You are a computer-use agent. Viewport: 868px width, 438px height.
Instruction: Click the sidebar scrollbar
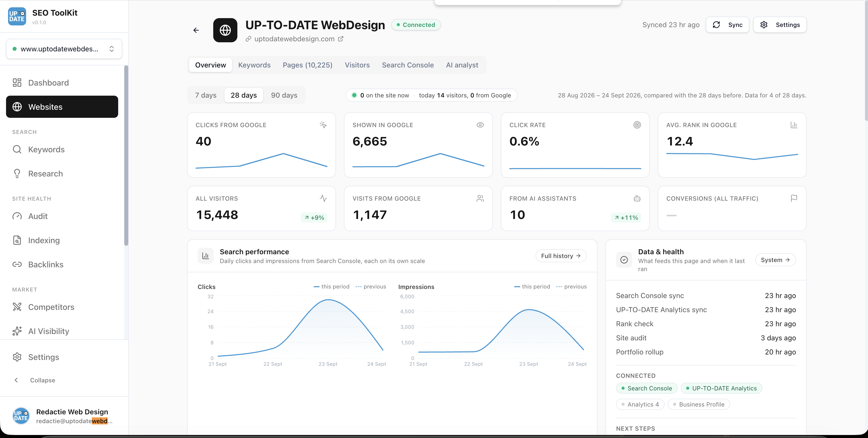(126, 155)
